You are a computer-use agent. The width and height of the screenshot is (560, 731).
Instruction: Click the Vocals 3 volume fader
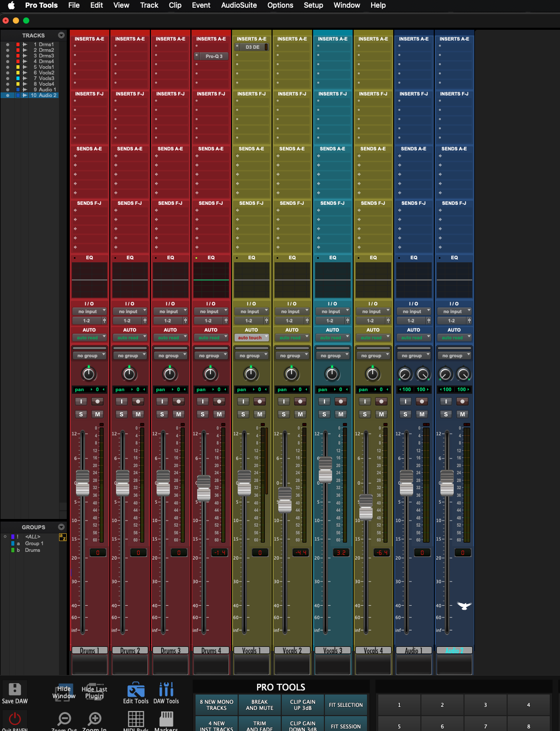coord(325,469)
